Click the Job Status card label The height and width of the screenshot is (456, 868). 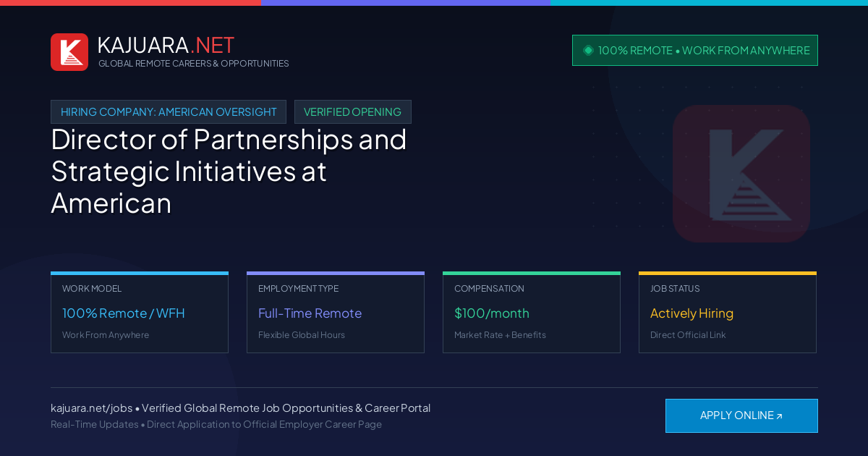pos(675,289)
